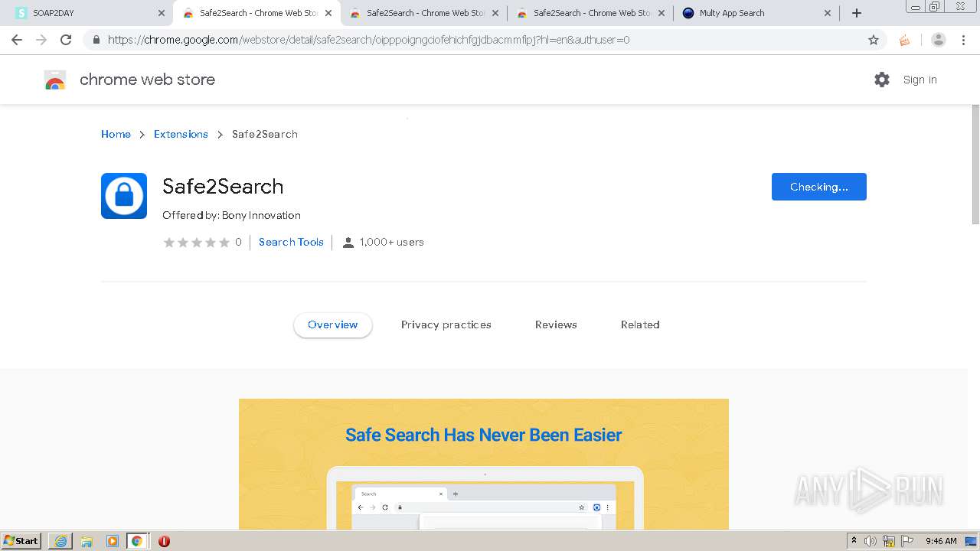The height and width of the screenshot is (551, 980).
Task: Click the volume speaker tray icon
Action: [x=871, y=541]
